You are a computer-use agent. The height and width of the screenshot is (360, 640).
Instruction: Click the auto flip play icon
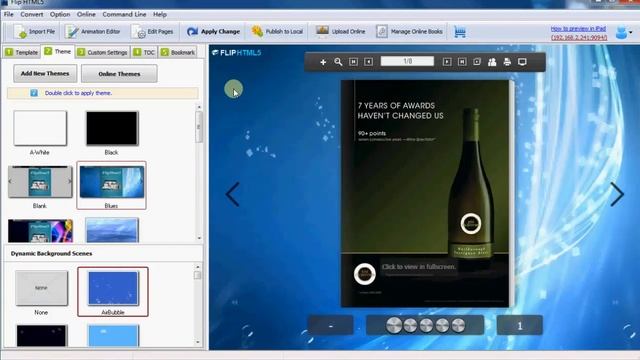click(x=477, y=62)
